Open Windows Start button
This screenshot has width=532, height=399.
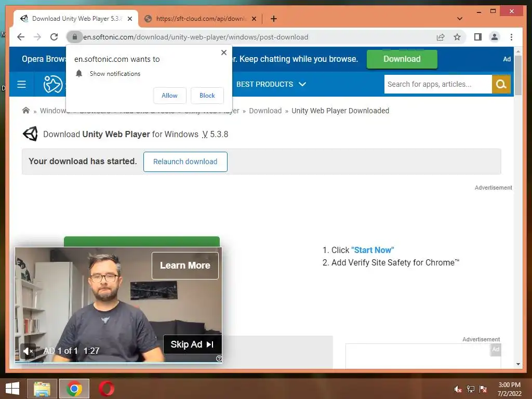point(12,389)
